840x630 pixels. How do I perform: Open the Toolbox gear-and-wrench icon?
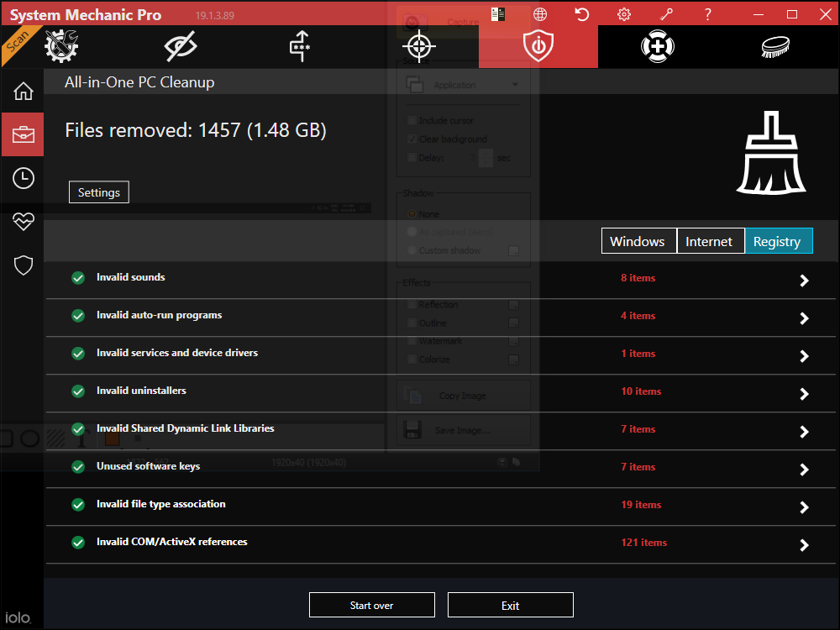(x=61, y=46)
